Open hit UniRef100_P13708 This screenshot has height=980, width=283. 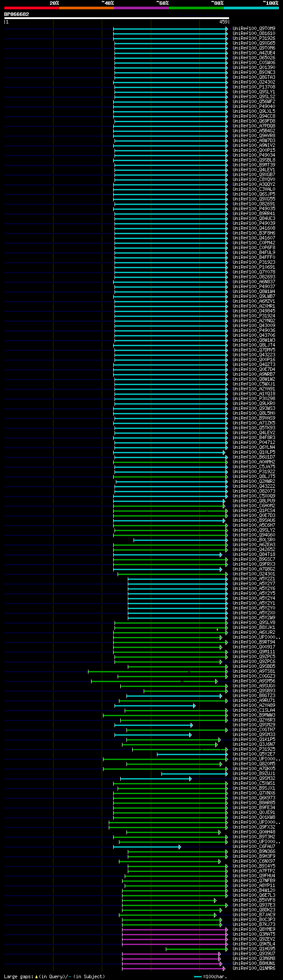[x=254, y=87]
